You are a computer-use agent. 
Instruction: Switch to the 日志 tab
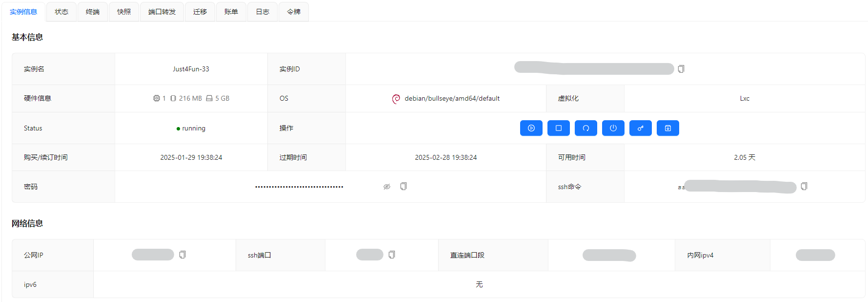coord(262,12)
